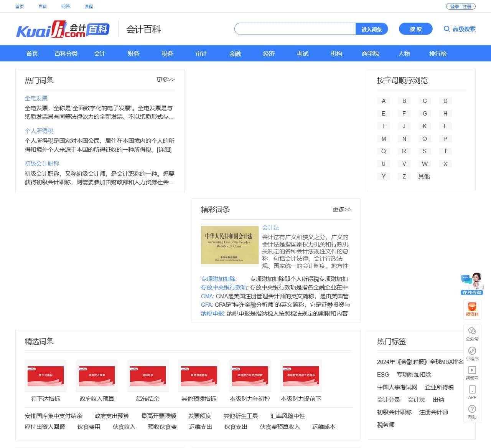Open the 政府收入预算 thumbnail
This screenshot has width=491, height=448.
coord(97,376)
